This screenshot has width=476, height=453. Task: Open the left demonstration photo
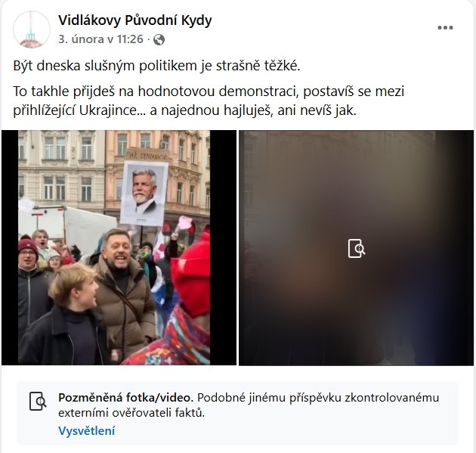(119, 247)
